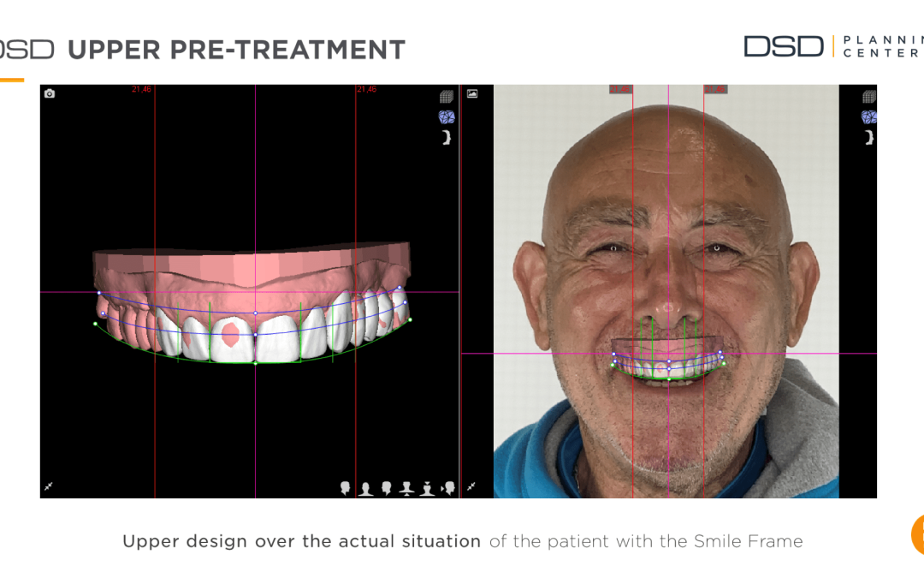Select green smile curve bottom center point on model

(x=255, y=363)
